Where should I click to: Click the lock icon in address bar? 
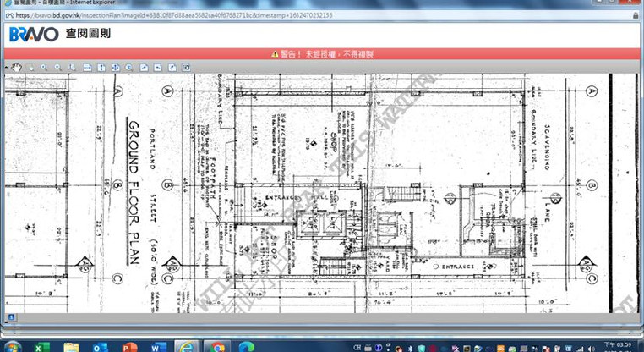pos(636,15)
